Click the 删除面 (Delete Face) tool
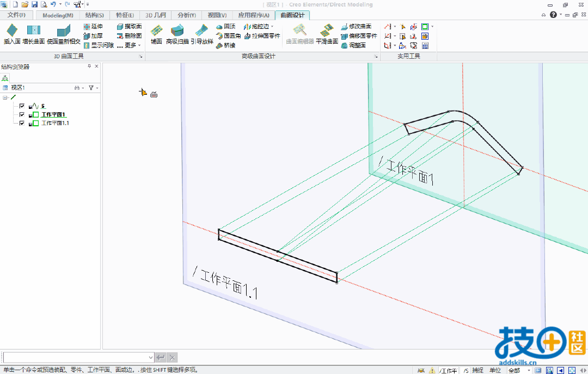This screenshot has width=588, height=374. click(x=130, y=35)
